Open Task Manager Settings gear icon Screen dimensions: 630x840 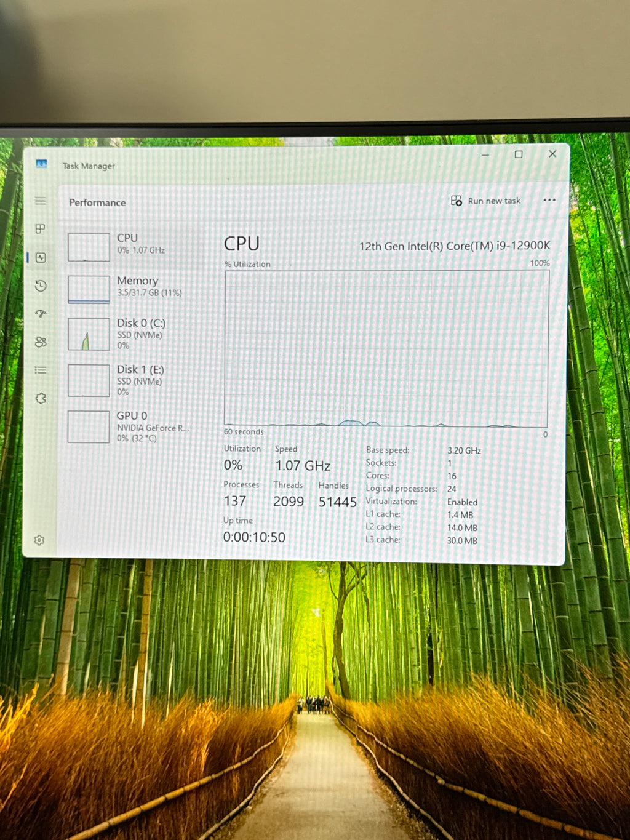[39, 540]
